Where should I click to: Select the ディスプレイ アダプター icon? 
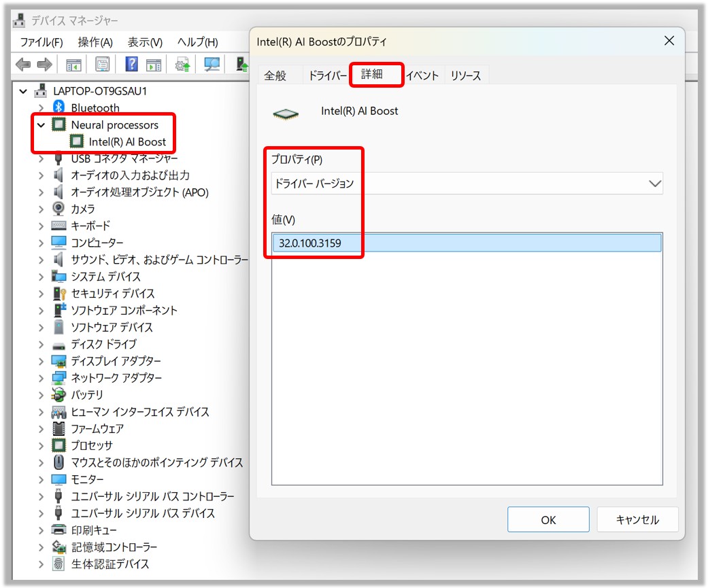coord(58,361)
